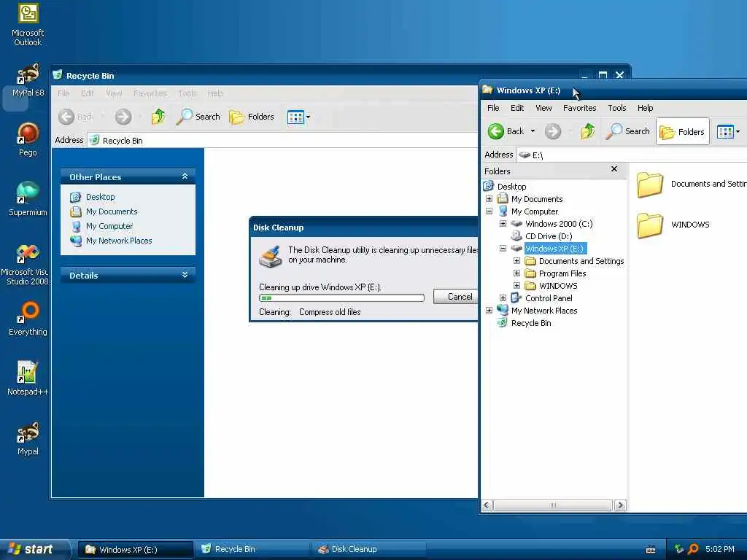
Task: Expand Program Files tree node
Action: point(516,273)
